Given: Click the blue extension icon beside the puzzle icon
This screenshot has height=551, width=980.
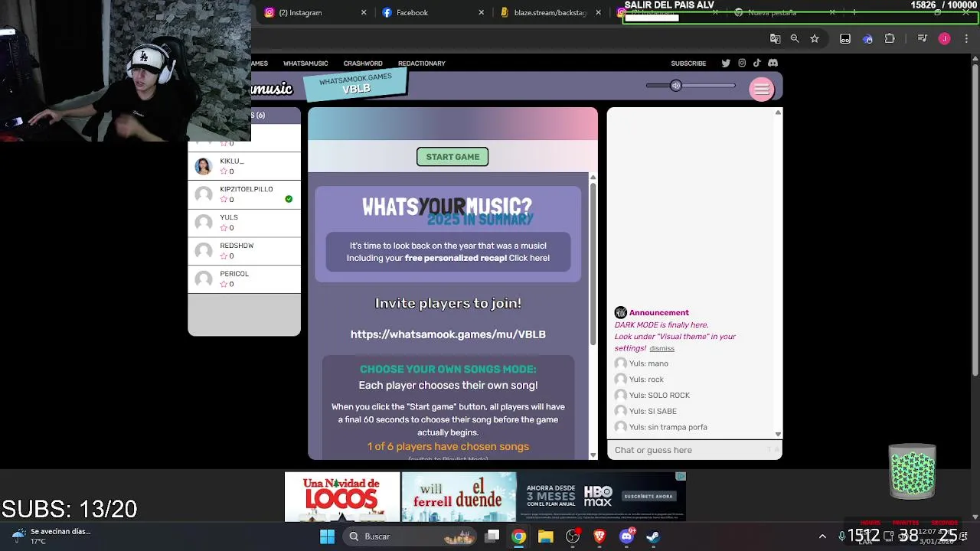Looking at the screenshot, I should coord(867,38).
